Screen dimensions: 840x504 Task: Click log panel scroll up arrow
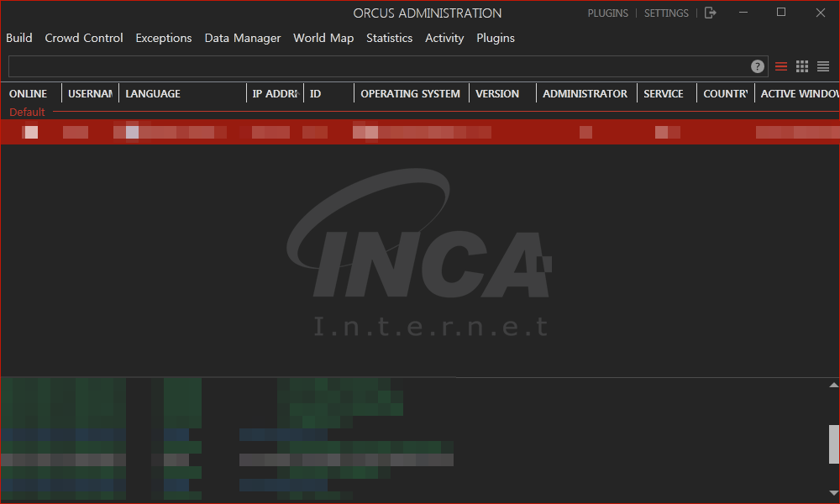(833, 385)
